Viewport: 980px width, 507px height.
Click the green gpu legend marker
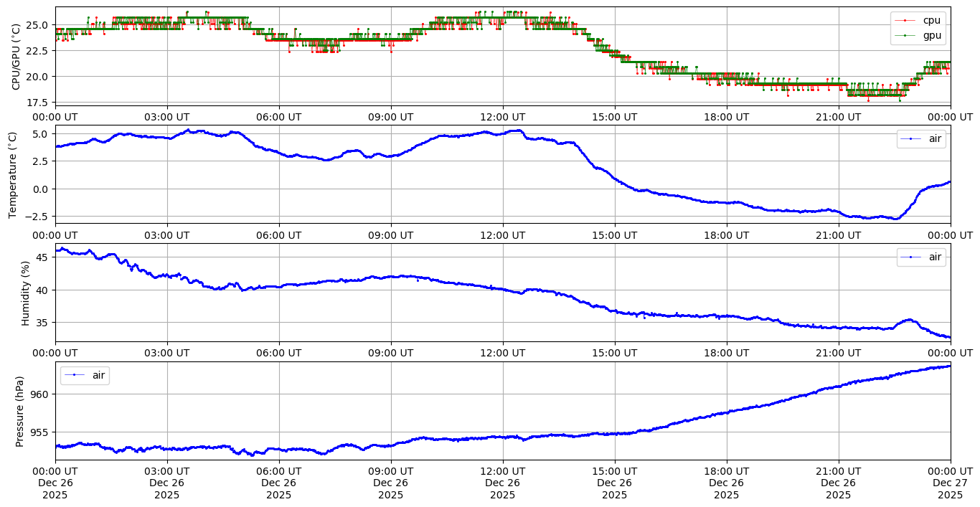coord(905,35)
